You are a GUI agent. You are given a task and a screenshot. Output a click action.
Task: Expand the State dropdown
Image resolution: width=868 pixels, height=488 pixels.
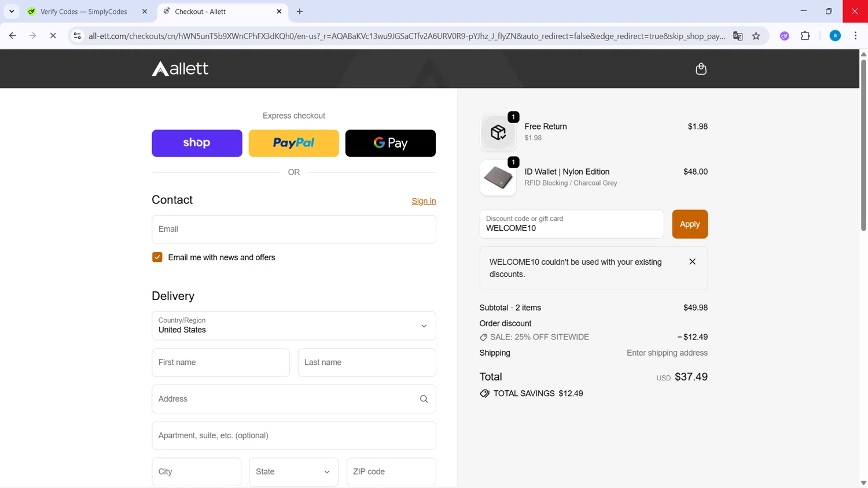click(294, 472)
